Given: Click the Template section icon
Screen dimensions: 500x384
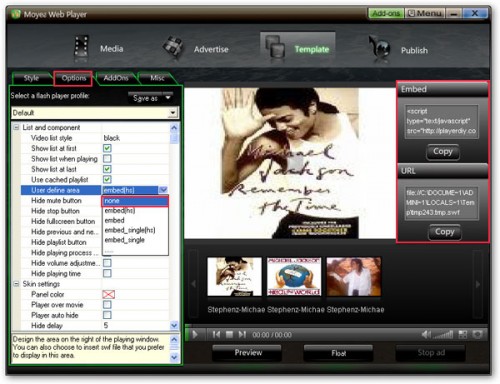Looking at the screenshot, I should 275,47.
